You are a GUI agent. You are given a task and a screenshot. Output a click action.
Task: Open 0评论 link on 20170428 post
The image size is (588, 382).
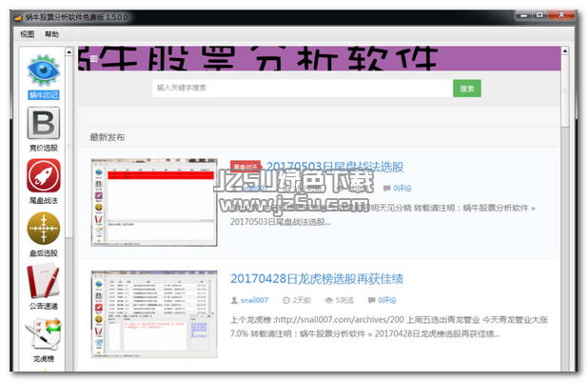(x=387, y=300)
